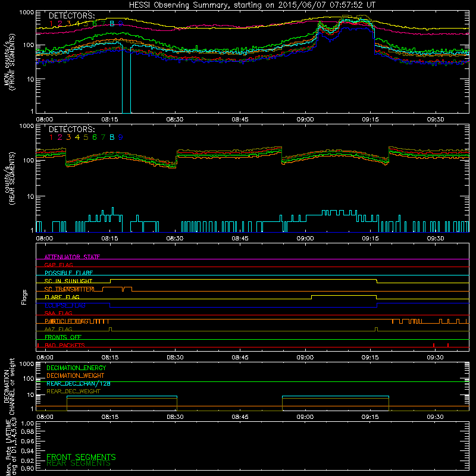Click the 08:15 tick label under the front segments plot
The height and width of the screenshot is (476, 476).
coord(110,120)
